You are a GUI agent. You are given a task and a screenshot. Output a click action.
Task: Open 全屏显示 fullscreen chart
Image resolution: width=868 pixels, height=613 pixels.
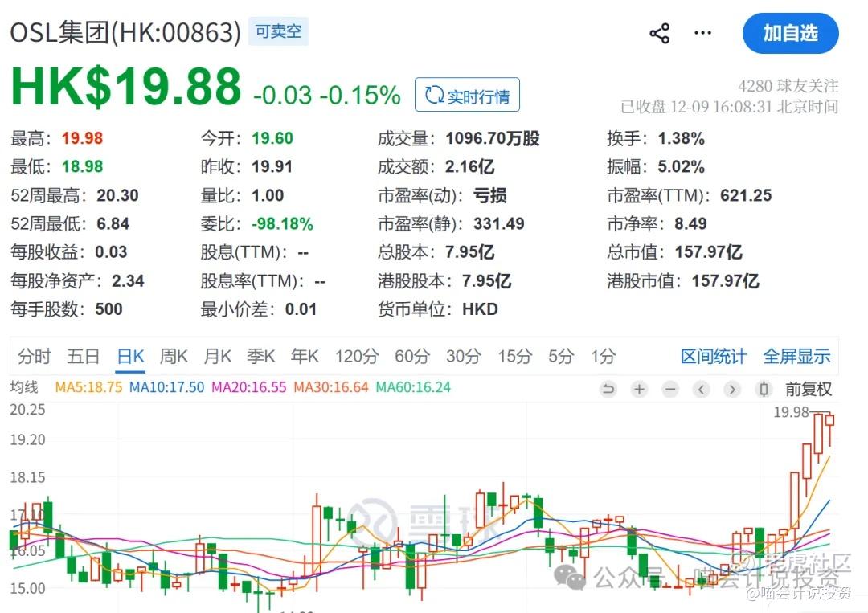tap(796, 356)
